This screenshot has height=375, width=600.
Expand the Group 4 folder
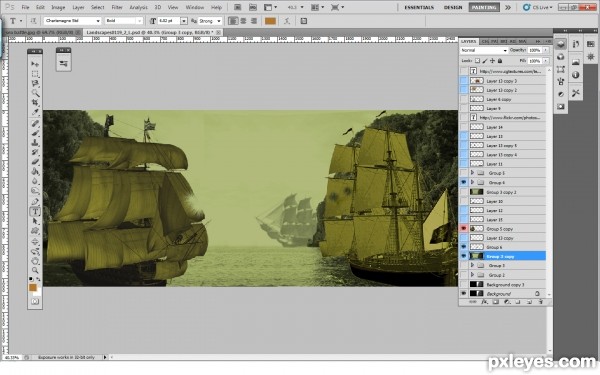point(472,183)
